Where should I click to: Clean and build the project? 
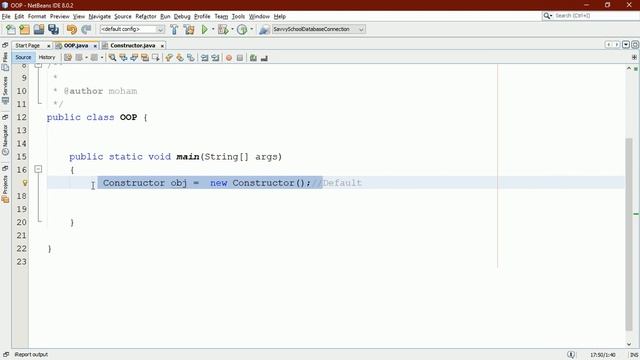[x=189, y=29]
